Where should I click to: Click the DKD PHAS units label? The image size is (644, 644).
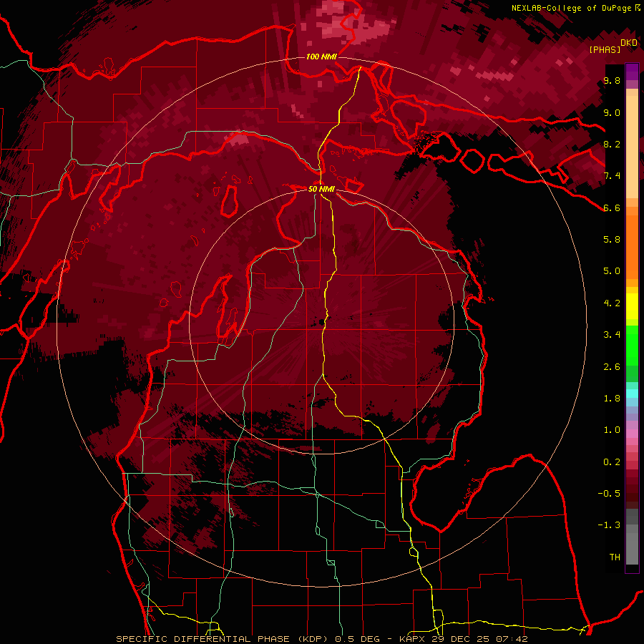tap(613, 47)
